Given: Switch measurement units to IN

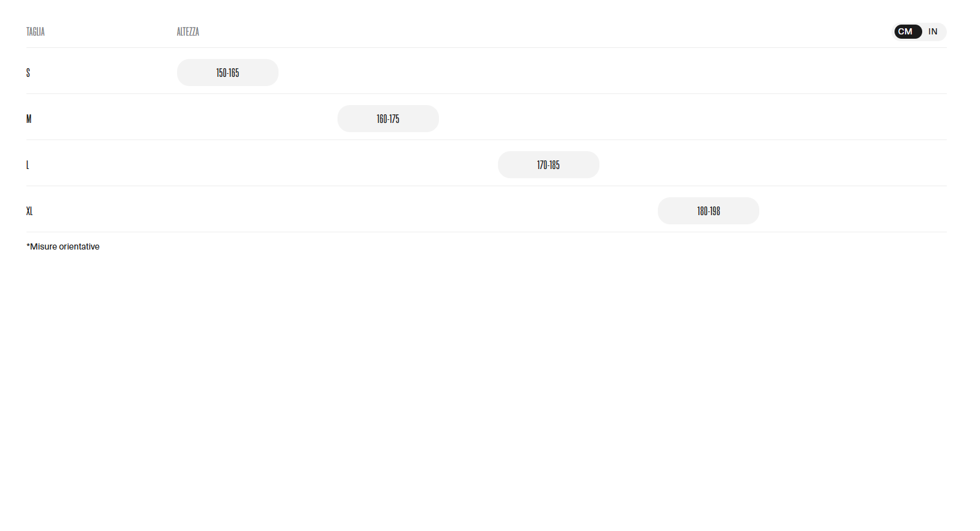Looking at the screenshot, I should [x=933, y=32].
